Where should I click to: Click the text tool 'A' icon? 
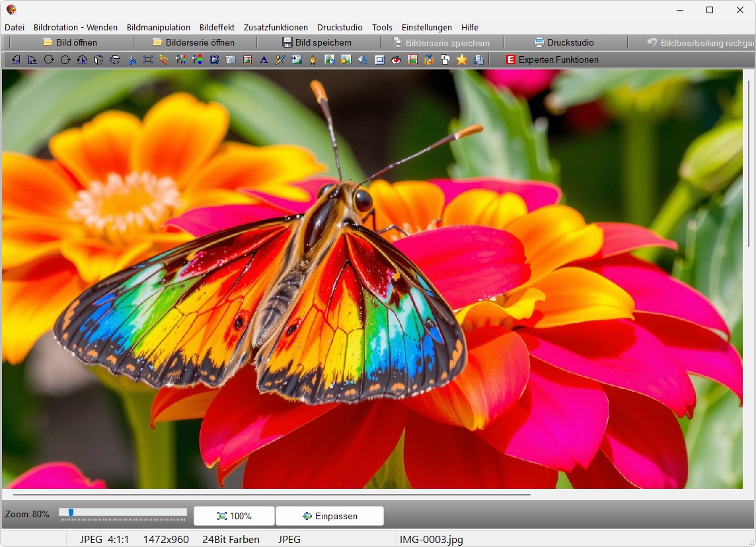coord(264,59)
